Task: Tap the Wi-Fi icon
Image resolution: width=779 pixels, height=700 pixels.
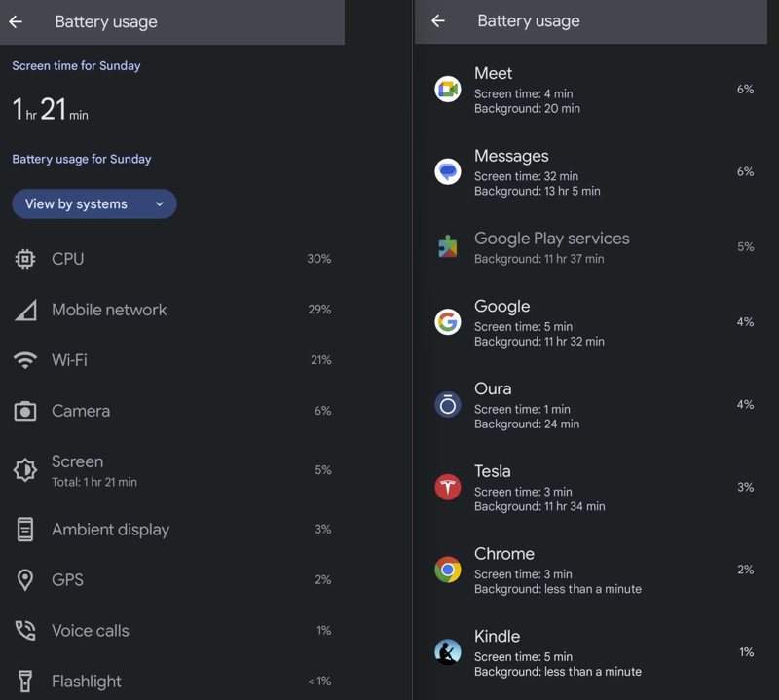Action: coord(25,360)
